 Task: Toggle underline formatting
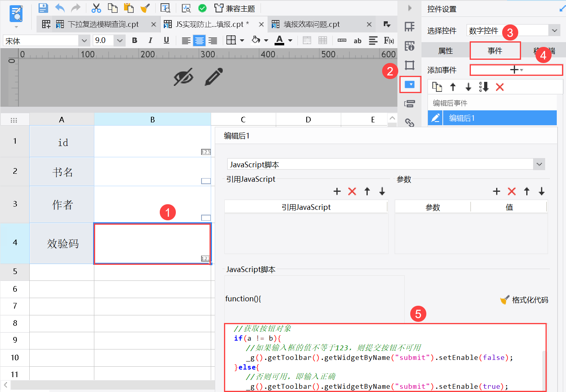pos(166,41)
